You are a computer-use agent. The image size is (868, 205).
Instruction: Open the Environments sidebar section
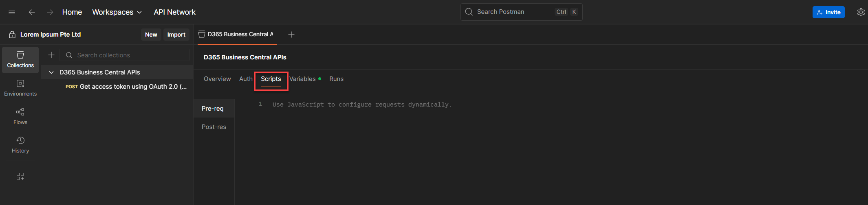coord(20,88)
